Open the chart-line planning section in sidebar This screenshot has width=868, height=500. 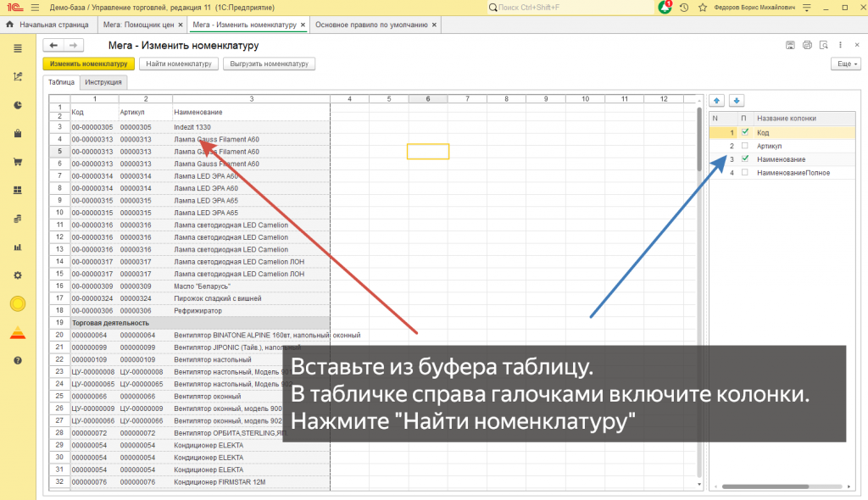click(x=18, y=77)
